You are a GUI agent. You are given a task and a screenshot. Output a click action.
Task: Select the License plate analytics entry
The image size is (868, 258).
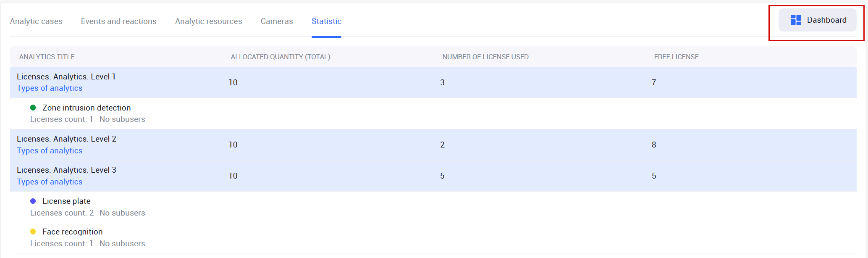tap(66, 201)
